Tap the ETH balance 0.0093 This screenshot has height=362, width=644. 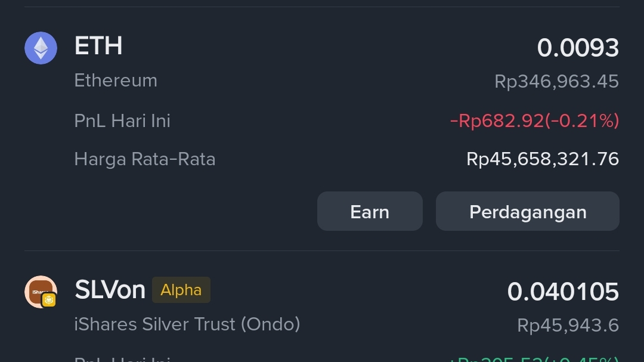click(577, 48)
